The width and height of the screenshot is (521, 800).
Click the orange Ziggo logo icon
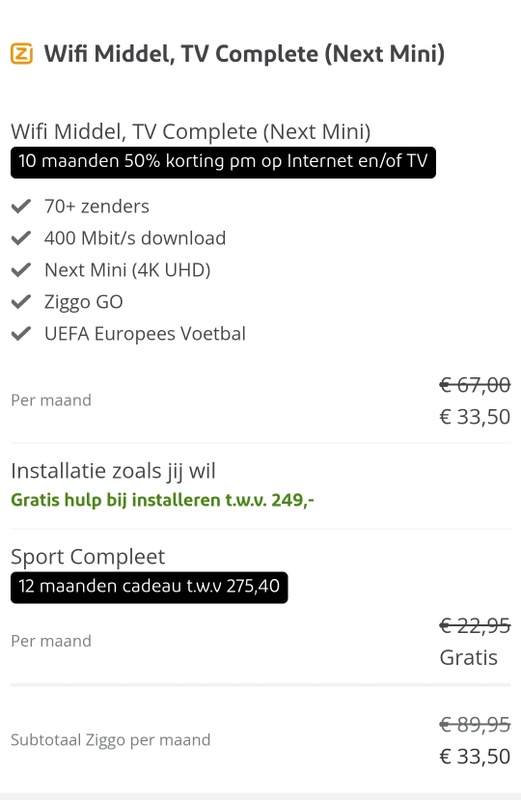click(22, 54)
